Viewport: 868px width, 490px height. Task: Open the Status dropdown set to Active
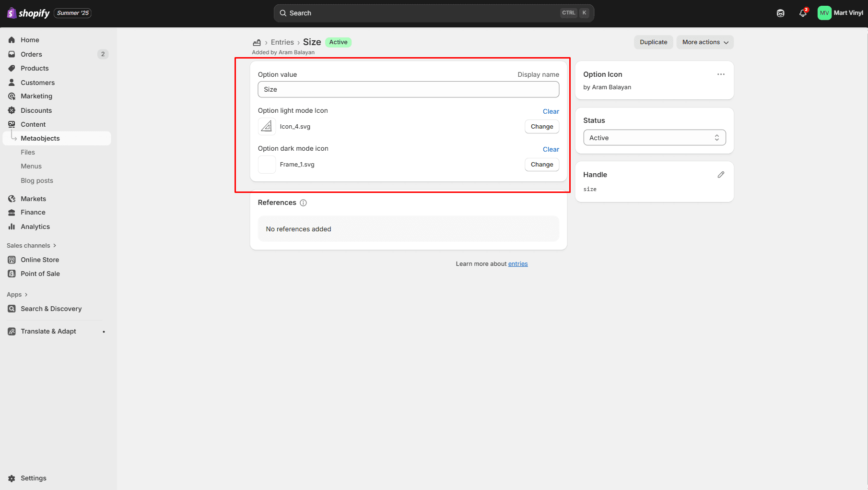[x=654, y=138]
